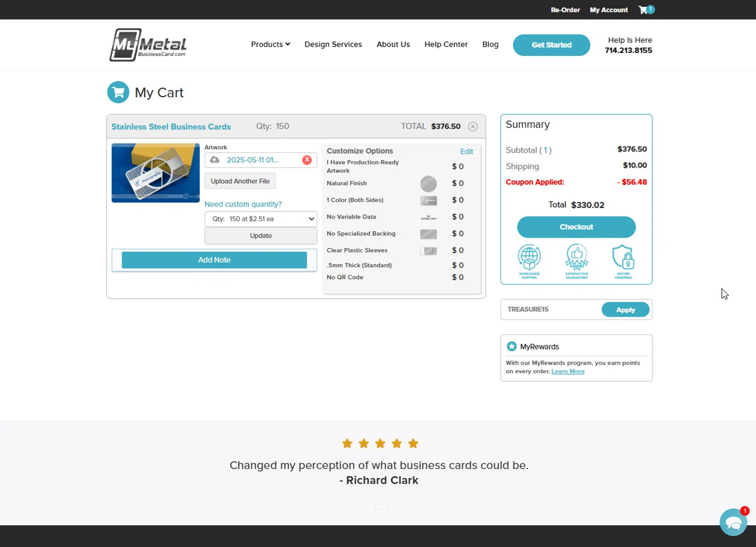Click Need custom quantity? link

pyautogui.click(x=243, y=204)
